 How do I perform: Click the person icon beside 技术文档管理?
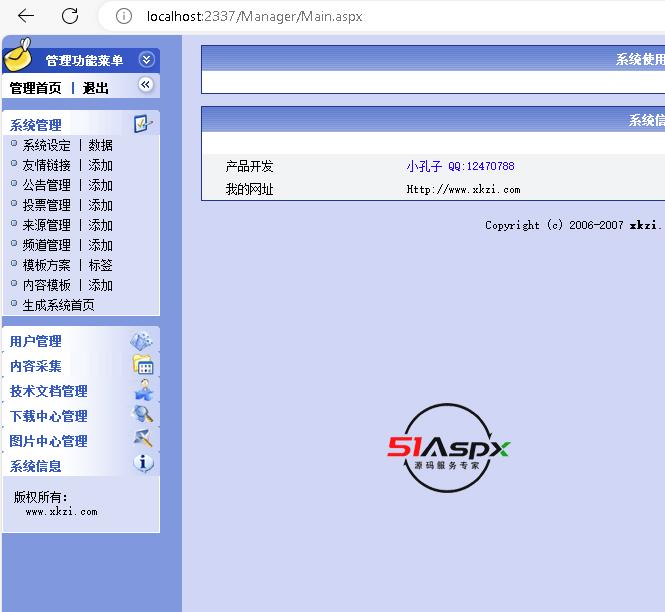click(x=144, y=390)
